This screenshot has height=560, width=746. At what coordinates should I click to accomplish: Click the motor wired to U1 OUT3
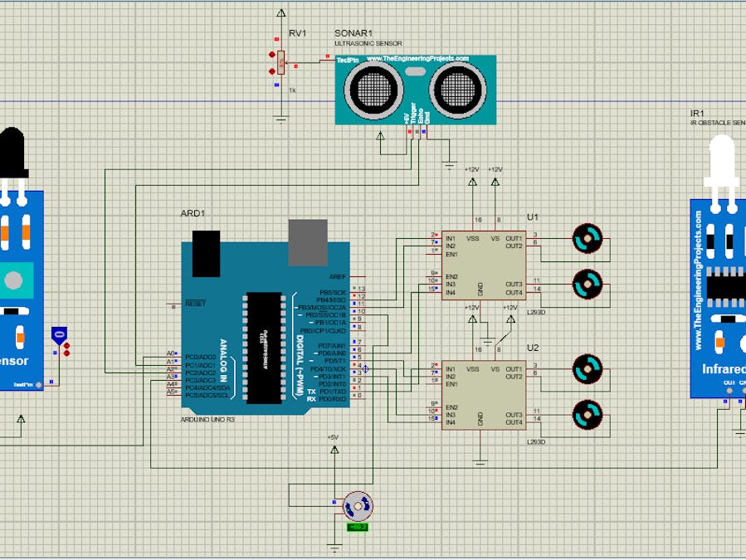tap(588, 284)
